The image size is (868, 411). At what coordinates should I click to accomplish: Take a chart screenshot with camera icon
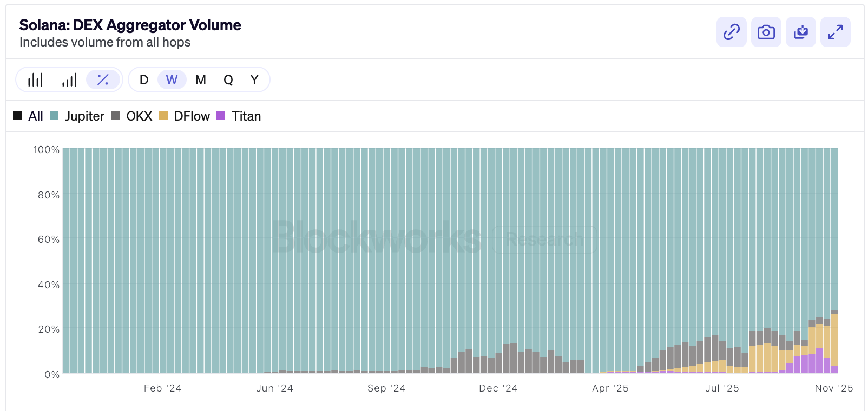click(766, 32)
